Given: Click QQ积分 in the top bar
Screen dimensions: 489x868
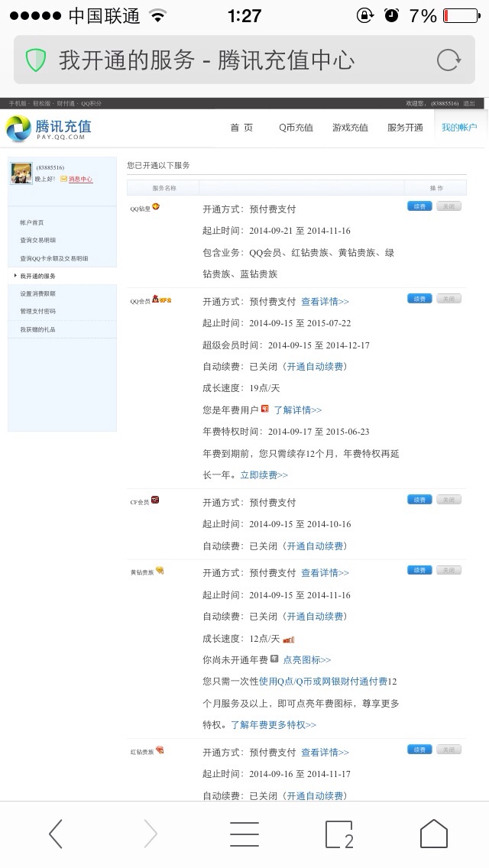Looking at the screenshot, I should (x=92, y=103).
